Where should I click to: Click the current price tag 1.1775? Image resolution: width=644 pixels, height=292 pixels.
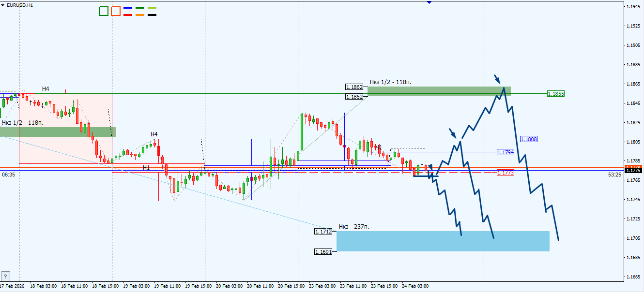pos(633,170)
